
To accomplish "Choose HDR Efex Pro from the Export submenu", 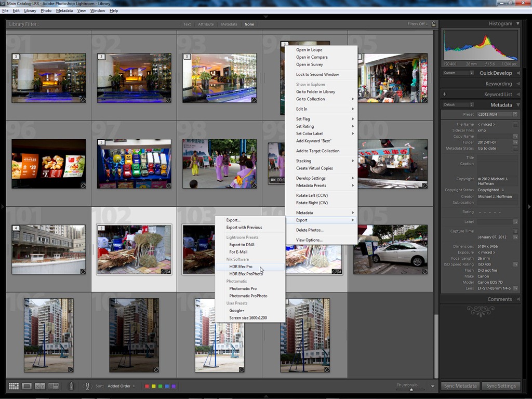I will pyautogui.click(x=240, y=267).
